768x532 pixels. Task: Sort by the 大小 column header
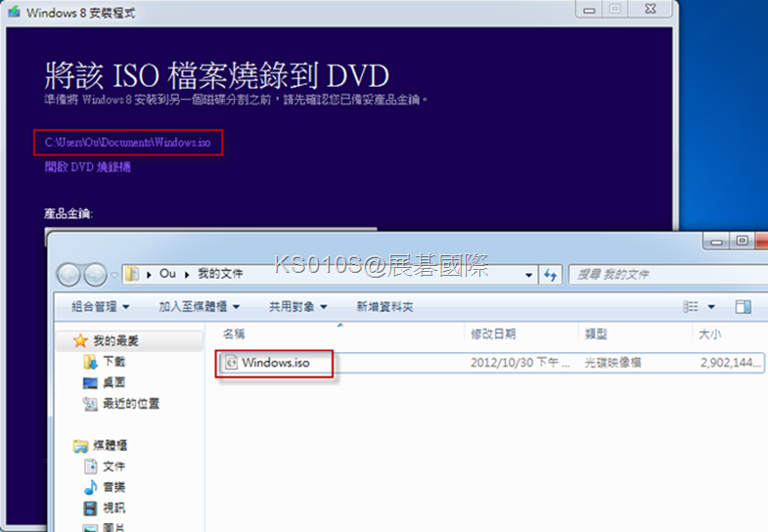[709, 334]
